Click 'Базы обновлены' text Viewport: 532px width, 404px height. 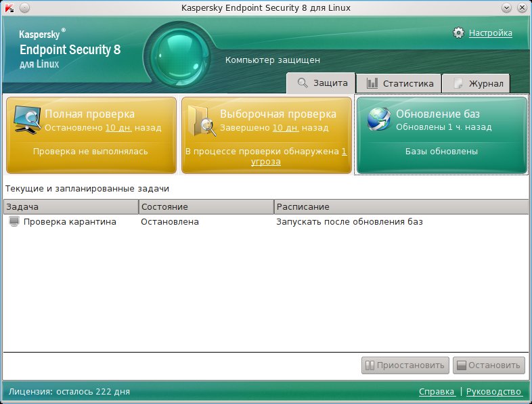point(441,152)
